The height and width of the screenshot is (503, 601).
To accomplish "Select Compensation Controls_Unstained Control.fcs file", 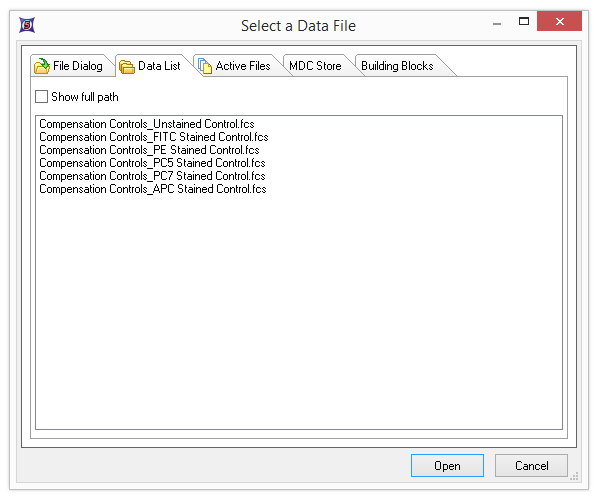I will pyautogui.click(x=146, y=124).
